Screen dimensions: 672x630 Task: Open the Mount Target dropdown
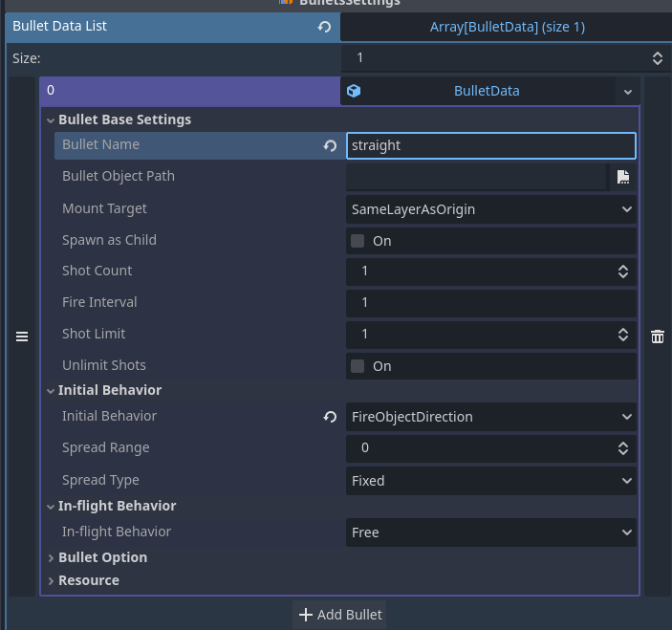(491, 209)
